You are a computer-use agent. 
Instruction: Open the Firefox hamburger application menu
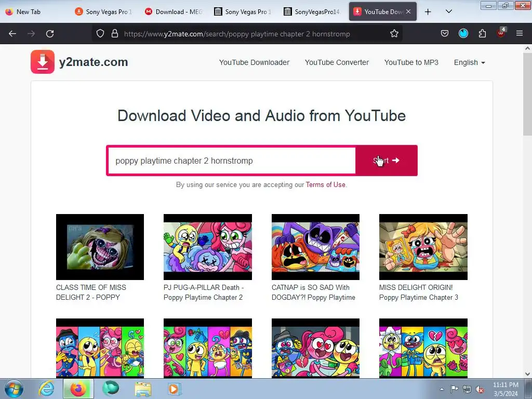point(519,33)
